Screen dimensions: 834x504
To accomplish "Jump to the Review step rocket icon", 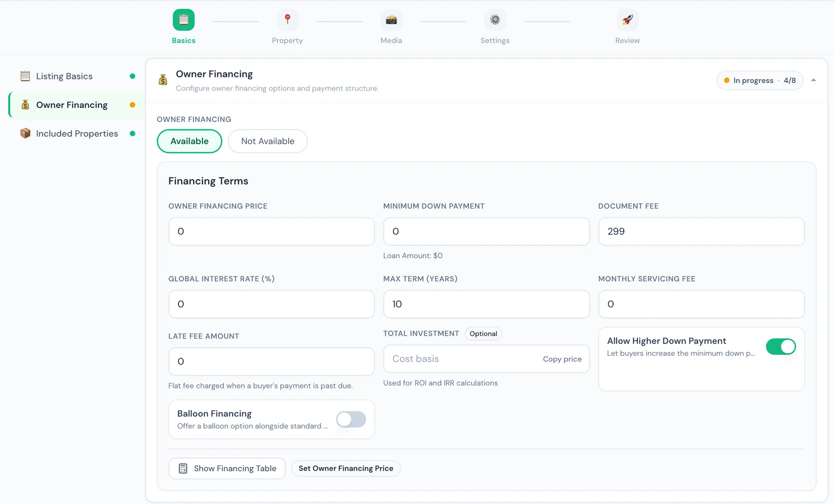I will (x=627, y=20).
